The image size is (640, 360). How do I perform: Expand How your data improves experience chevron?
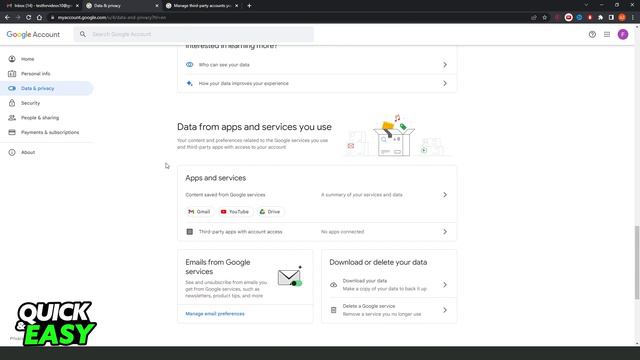445,83
